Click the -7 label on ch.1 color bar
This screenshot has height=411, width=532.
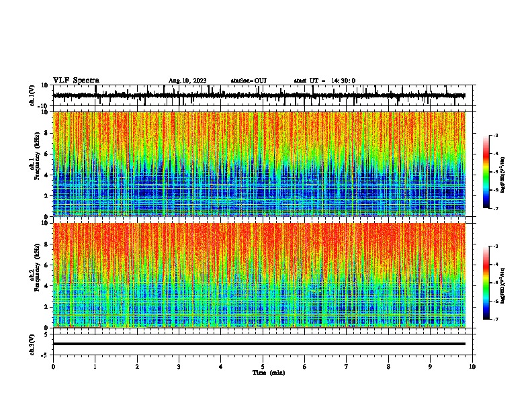[x=496, y=208]
